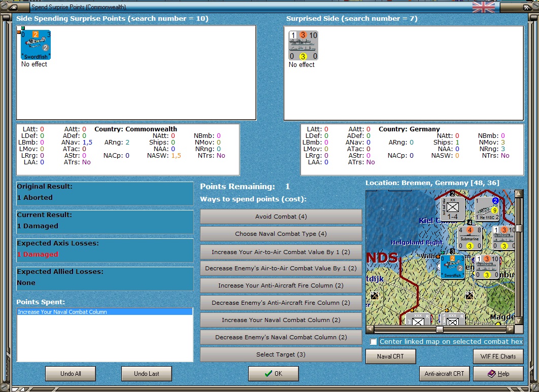
Task: Click the map vertical scrollbar up arrow
Action: click(519, 194)
